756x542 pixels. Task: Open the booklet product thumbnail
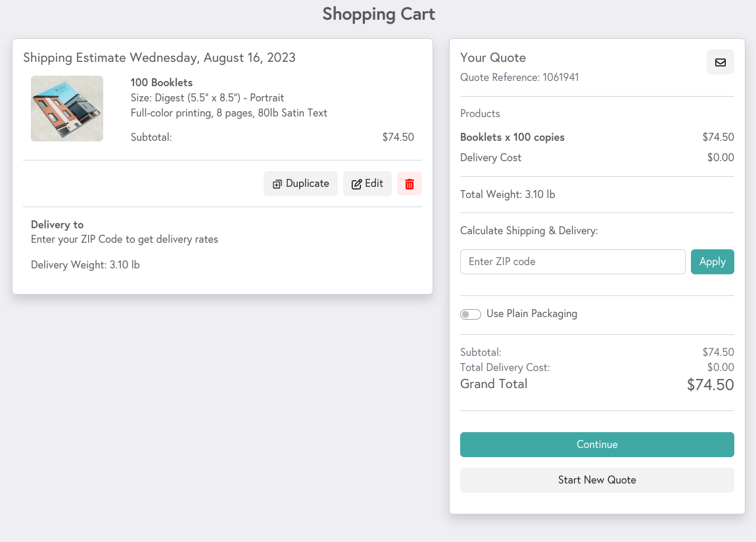click(67, 109)
